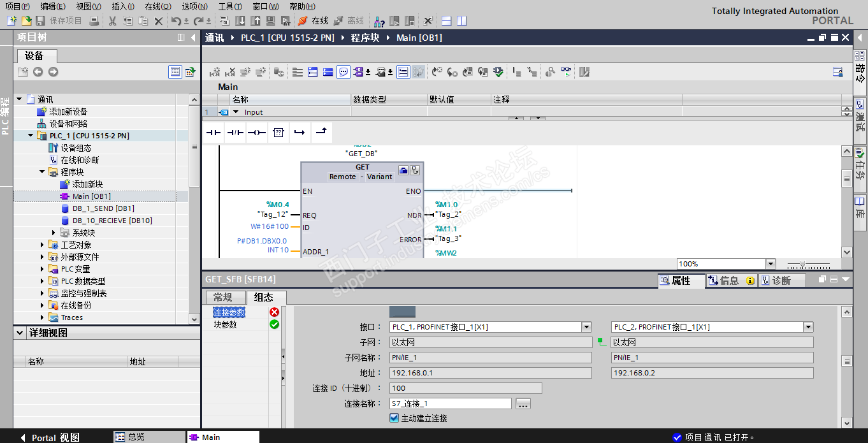Expand the 工艺对象 folder
This screenshot has width=868, height=443.
pyautogui.click(x=42, y=245)
